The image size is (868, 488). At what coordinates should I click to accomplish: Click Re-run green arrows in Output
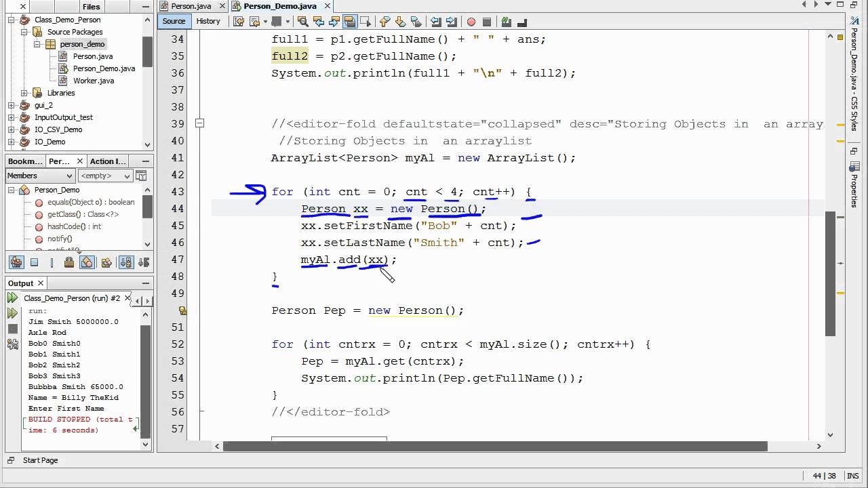click(x=12, y=298)
